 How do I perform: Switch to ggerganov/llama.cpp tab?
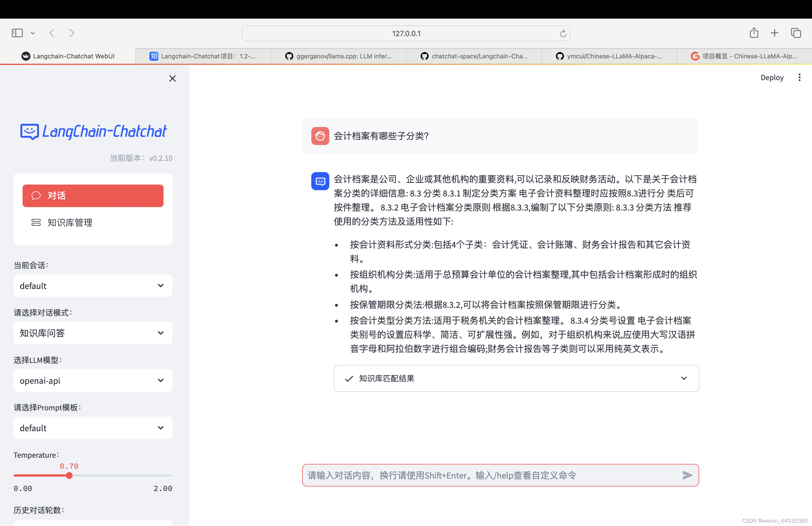tap(338, 56)
